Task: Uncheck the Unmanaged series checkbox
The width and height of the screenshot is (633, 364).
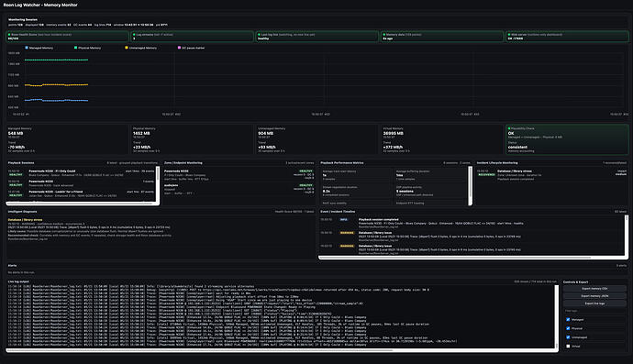Action: pyautogui.click(x=568, y=337)
